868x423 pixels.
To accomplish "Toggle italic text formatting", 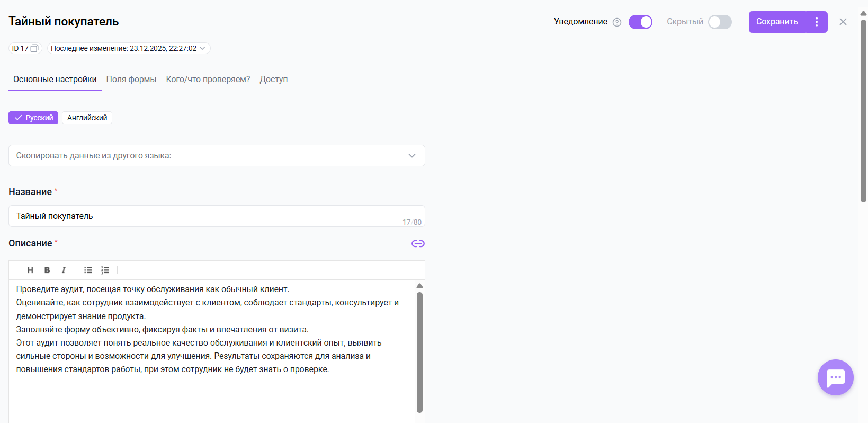I will pos(64,270).
